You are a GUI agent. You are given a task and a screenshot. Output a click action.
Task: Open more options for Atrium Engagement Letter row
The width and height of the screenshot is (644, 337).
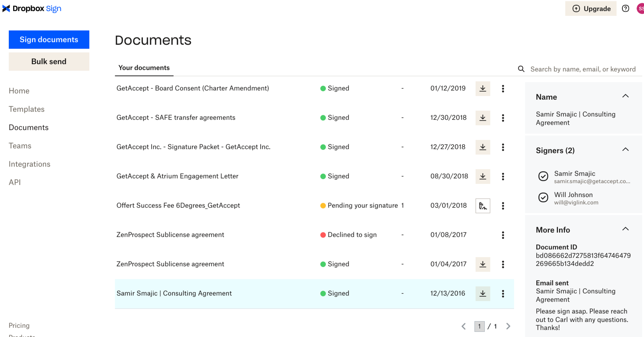503,176
